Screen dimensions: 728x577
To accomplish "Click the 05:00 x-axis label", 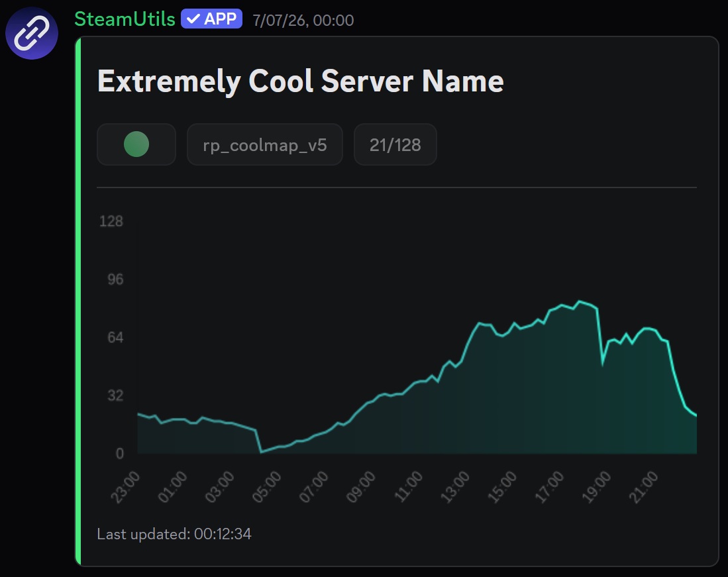I will 266,487.
